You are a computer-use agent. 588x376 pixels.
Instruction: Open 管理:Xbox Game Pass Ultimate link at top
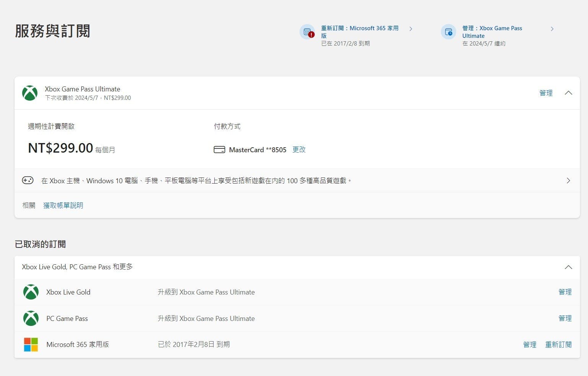492,32
